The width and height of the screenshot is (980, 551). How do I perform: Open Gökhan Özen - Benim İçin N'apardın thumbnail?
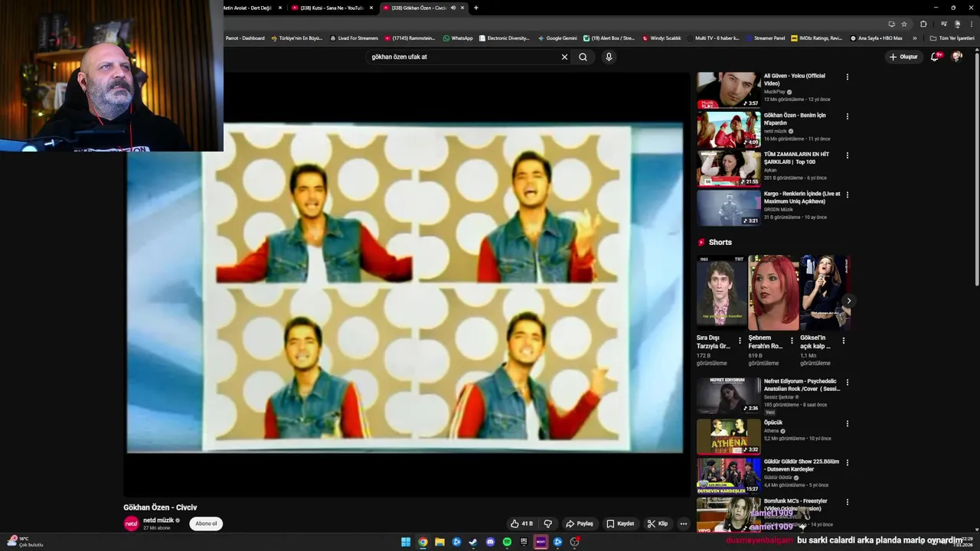(x=728, y=129)
